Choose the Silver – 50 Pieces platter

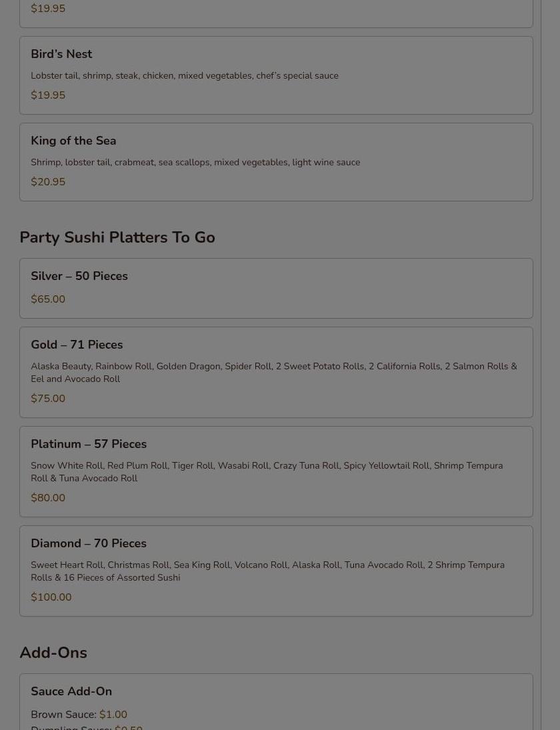[79, 276]
